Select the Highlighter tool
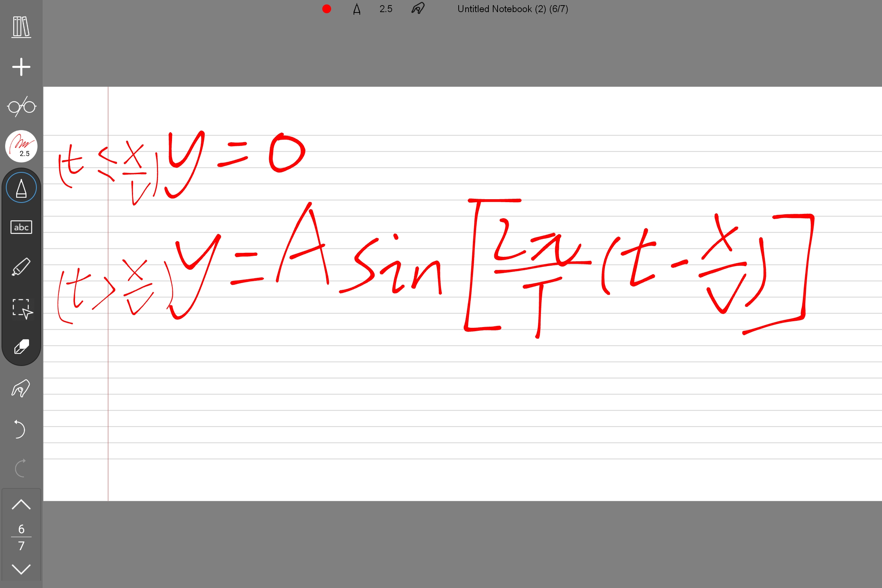Screen dimensions: 882x588 [21, 267]
